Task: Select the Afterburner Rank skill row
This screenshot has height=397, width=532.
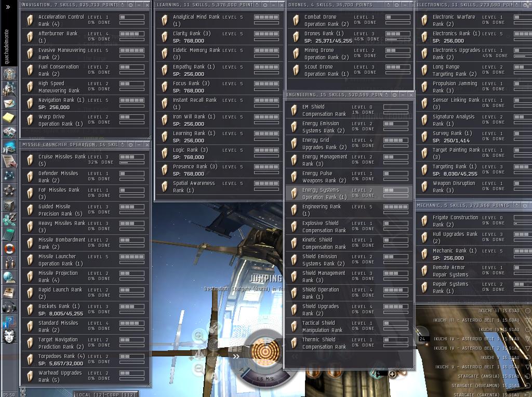Action: tap(85, 37)
